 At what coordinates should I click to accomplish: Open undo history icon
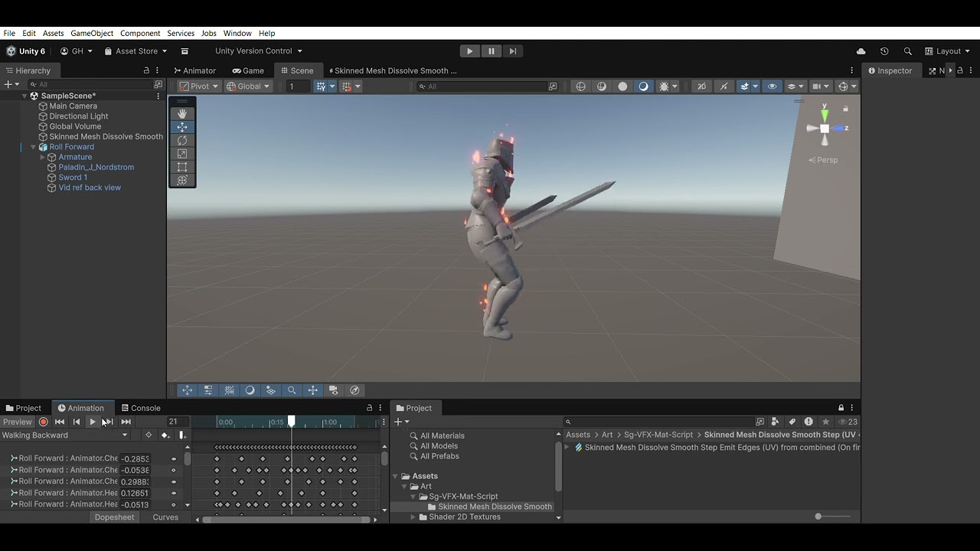tap(884, 51)
